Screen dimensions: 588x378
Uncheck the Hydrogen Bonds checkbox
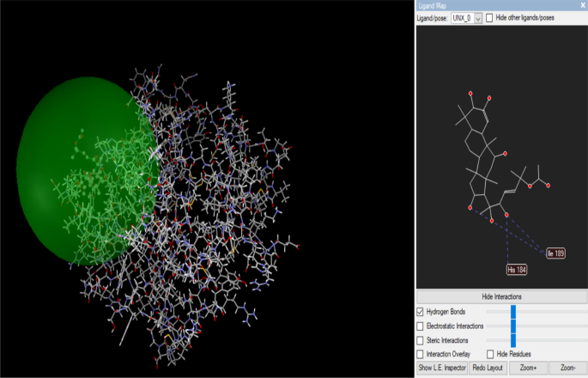tap(420, 311)
